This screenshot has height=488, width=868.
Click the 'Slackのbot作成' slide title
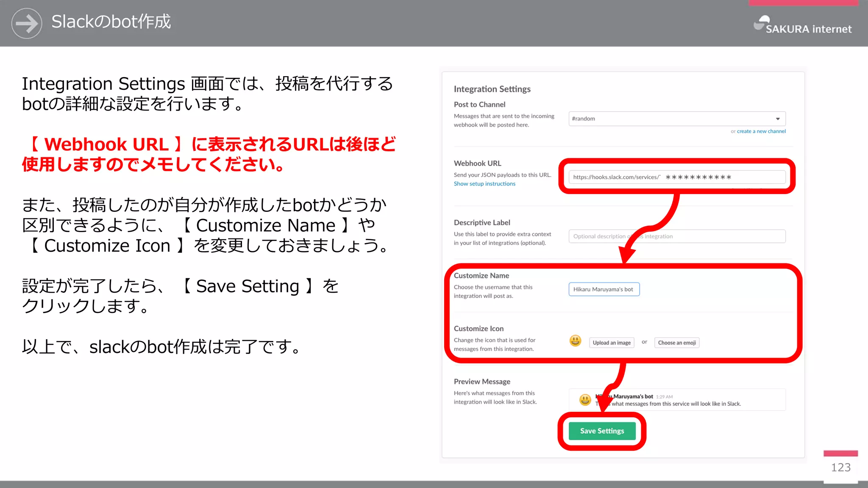coord(111,22)
